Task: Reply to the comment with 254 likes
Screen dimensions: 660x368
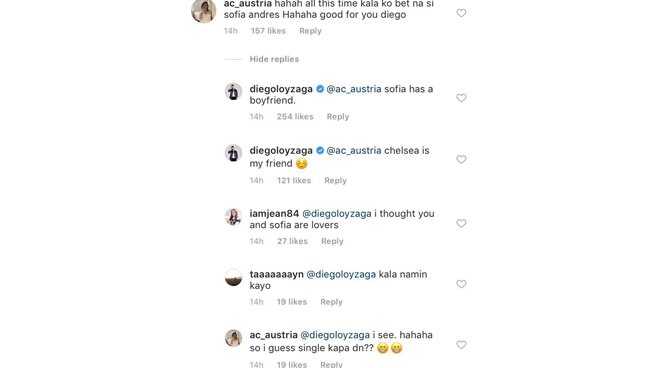Action: [338, 117]
